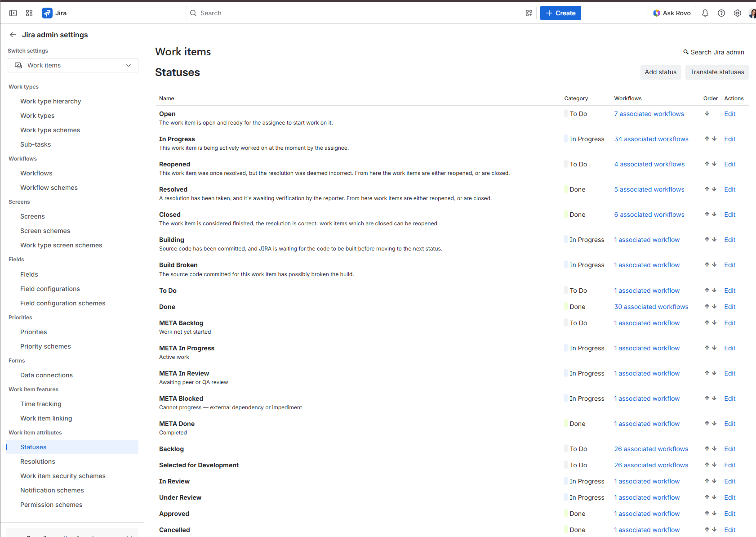Edit the META Blocked status
This screenshot has height=537, width=756.
[730, 398]
